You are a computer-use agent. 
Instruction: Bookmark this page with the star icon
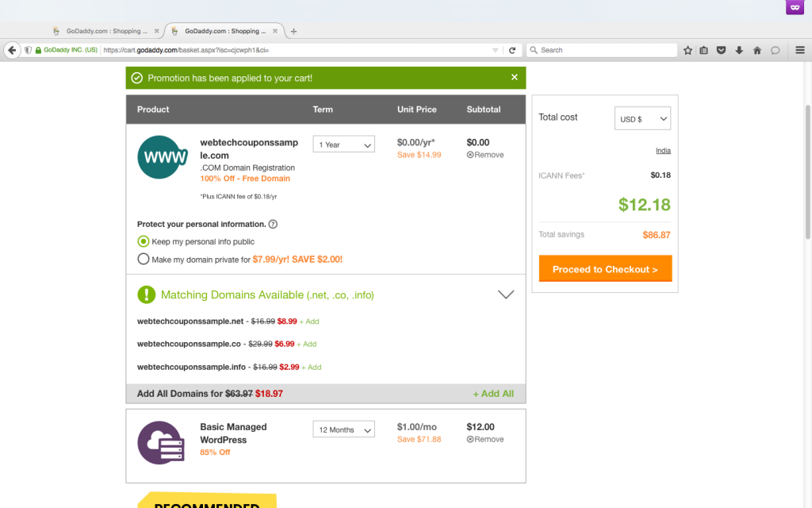pyautogui.click(x=688, y=50)
